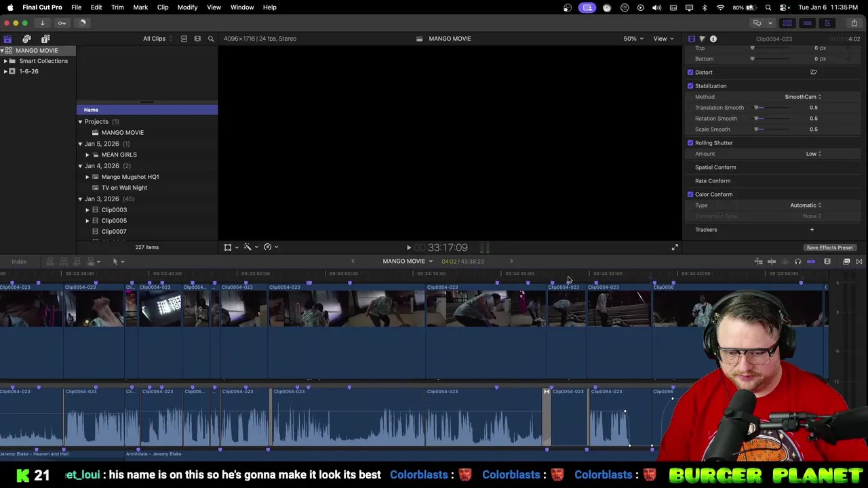Open Titles and Generators sidebar
The width and height of the screenshot is (868, 488).
45,39
